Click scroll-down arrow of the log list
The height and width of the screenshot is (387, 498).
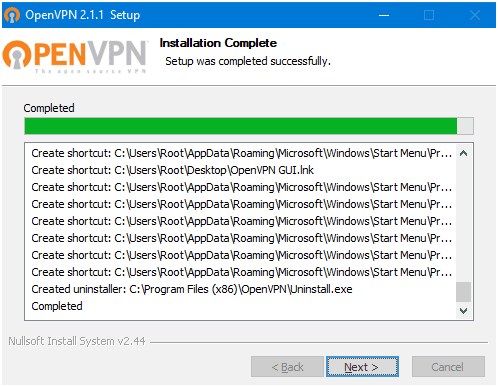point(463,311)
